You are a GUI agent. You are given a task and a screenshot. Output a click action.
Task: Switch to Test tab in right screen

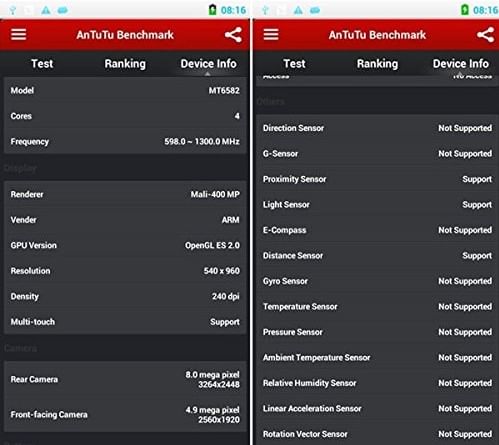click(x=294, y=63)
